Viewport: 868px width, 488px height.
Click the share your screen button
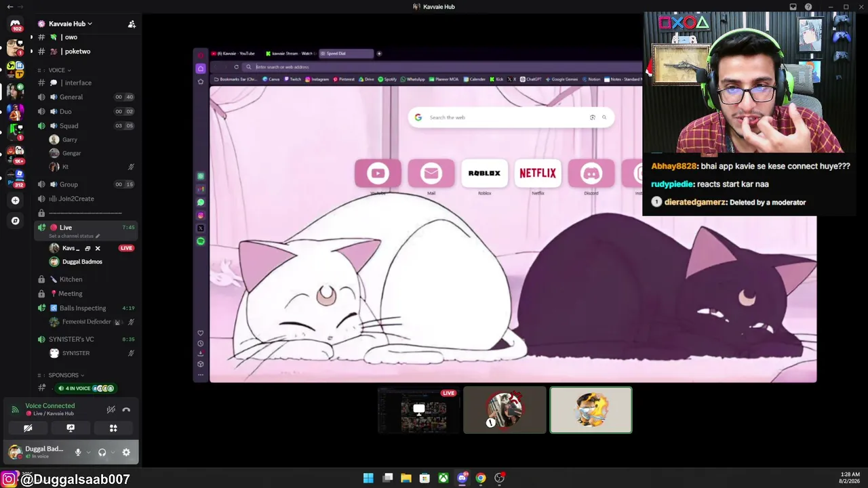[71, 428]
